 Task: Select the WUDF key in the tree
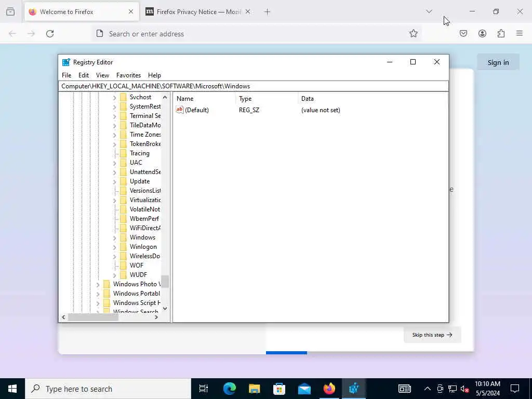coord(138,274)
